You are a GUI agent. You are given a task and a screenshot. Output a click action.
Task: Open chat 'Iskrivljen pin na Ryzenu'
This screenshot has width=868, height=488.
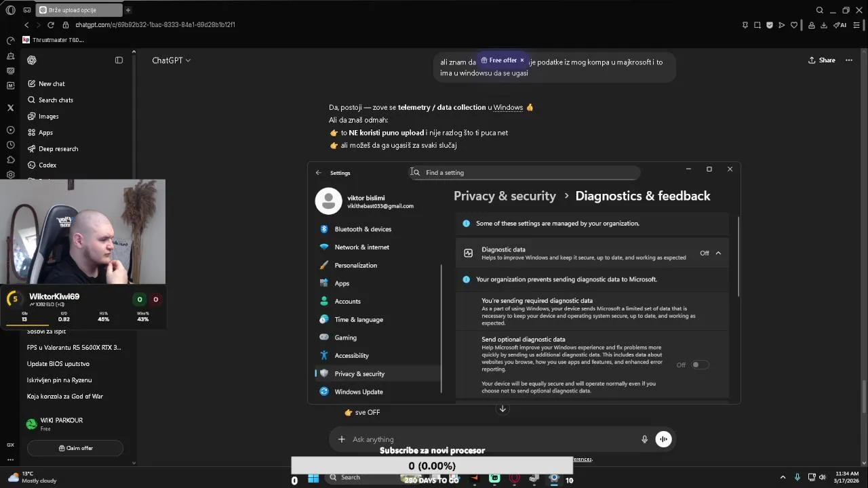point(60,380)
